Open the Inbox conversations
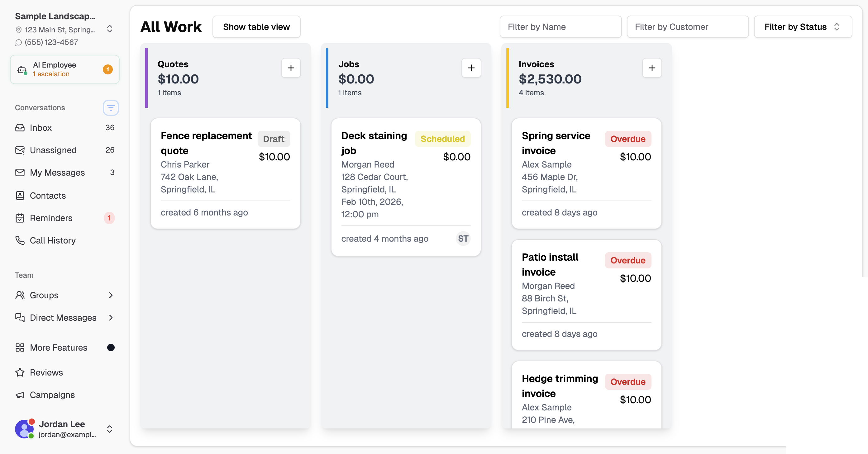868x454 pixels. pos(65,128)
